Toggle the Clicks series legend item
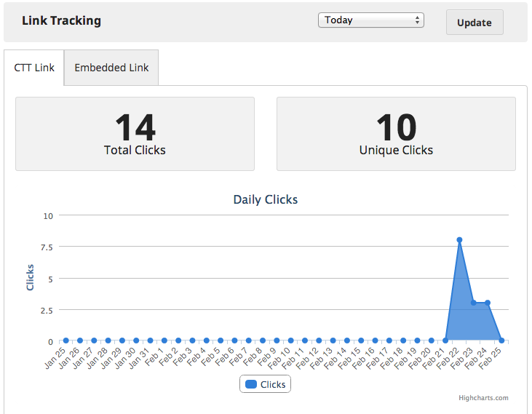The height and width of the screenshot is (414, 532). [x=265, y=384]
